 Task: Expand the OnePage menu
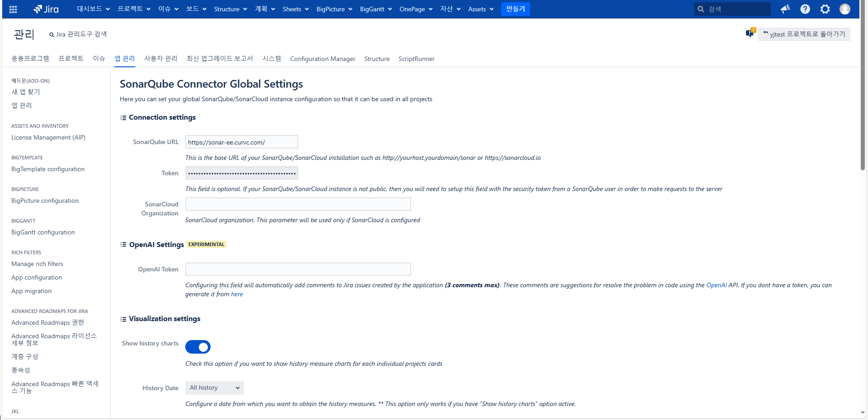(x=416, y=9)
